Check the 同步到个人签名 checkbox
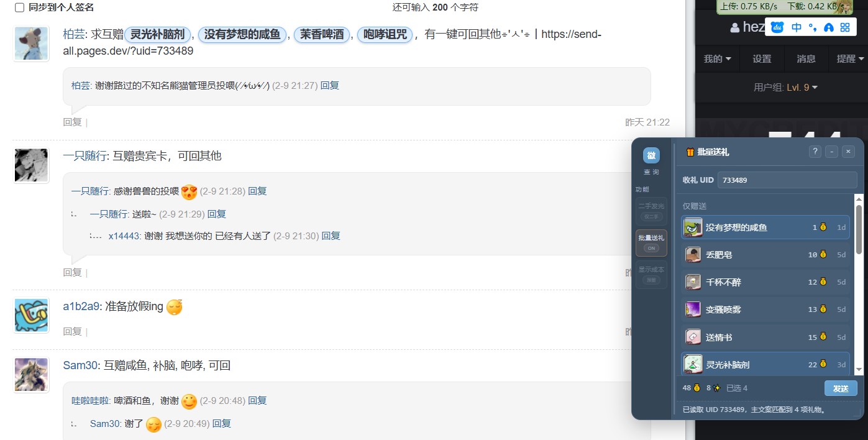This screenshot has height=440, width=868. click(19, 7)
